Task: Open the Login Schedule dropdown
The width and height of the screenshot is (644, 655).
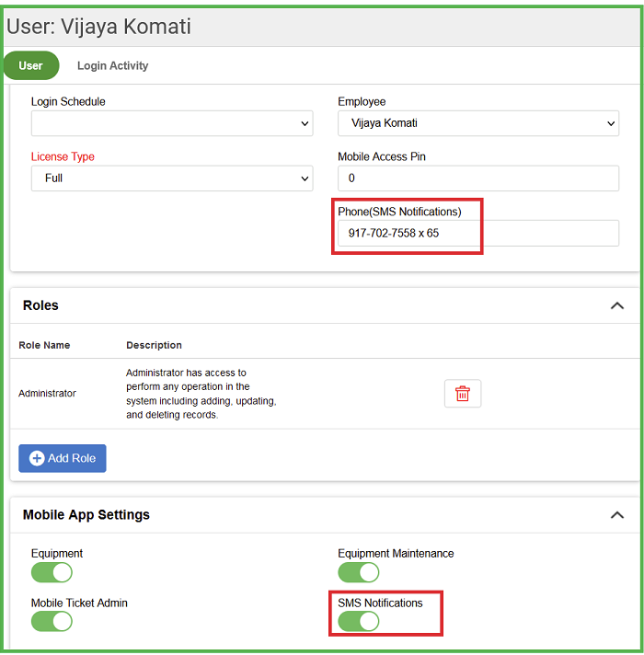Action: pyautogui.click(x=172, y=123)
